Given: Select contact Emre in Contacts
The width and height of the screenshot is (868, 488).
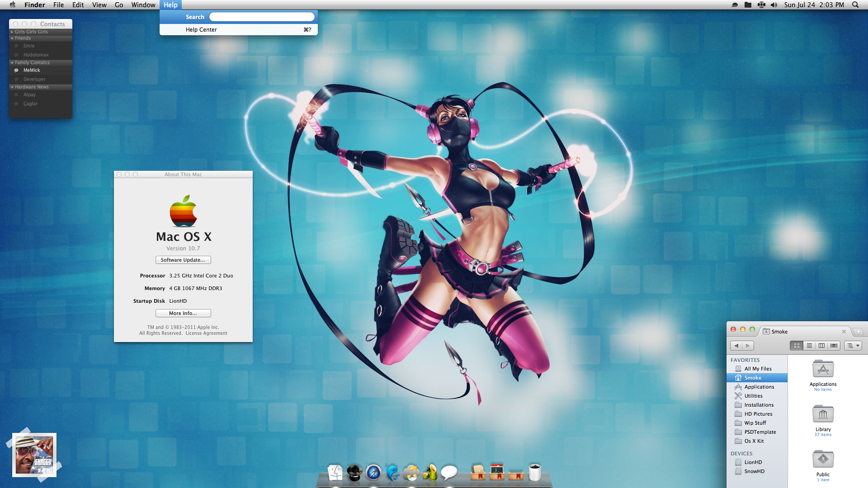Looking at the screenshot, I should coord(41,46).
